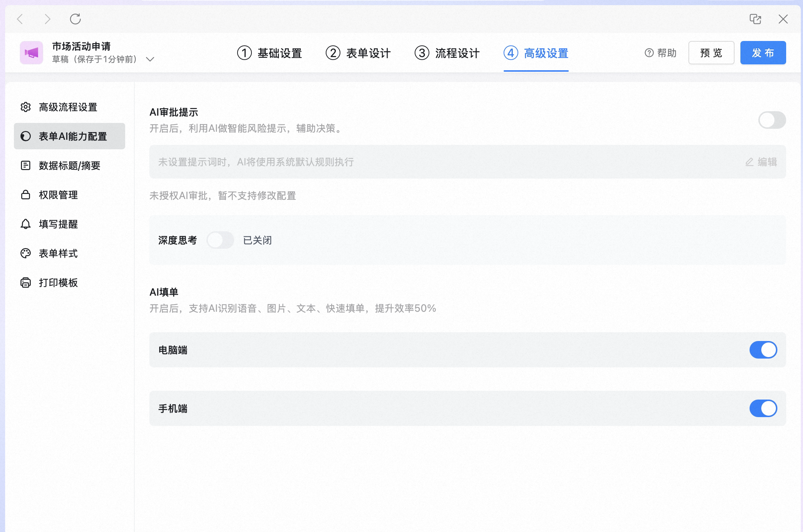Click the printer icon for 打印模板

pos(26,283)
